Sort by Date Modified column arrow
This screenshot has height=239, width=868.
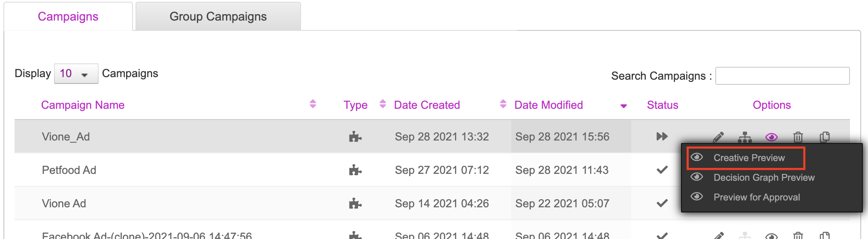coord(624,106)
